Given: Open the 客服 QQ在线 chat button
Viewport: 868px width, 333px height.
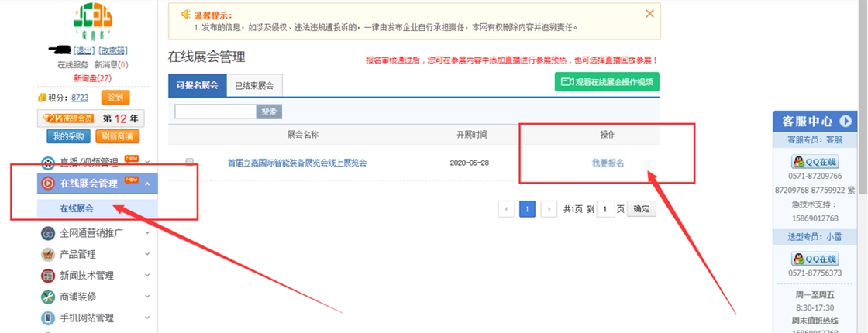Looking at the screenshot, I should 814,162.
